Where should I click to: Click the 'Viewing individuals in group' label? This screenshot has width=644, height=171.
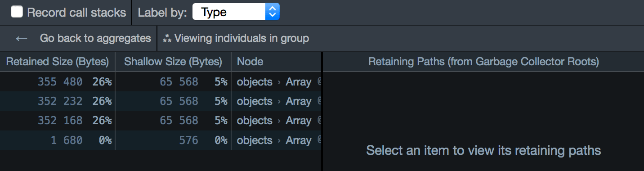(x=241, y=38)
